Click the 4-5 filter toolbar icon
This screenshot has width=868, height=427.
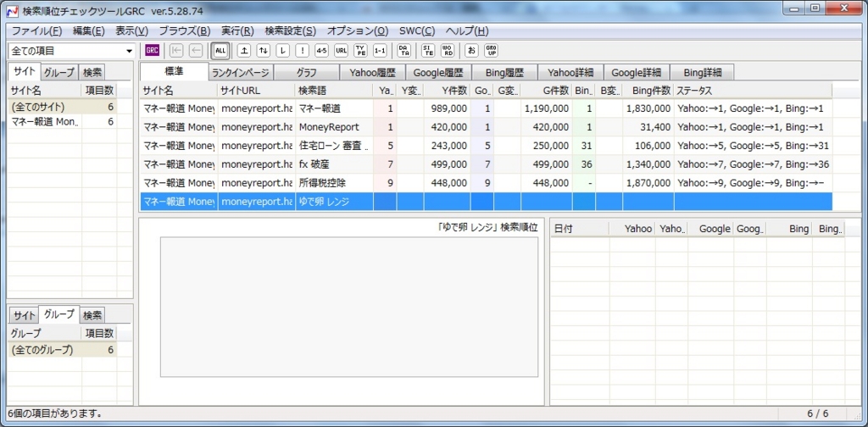point(321,51)
